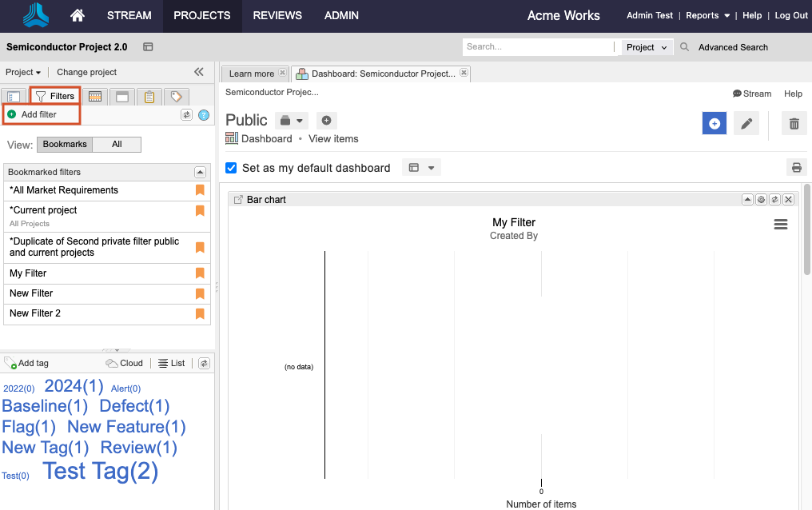This screenshot has height=510, width=812.
Task: Open the Project scope dropdown next to search
Action: (x=647, y=47)
